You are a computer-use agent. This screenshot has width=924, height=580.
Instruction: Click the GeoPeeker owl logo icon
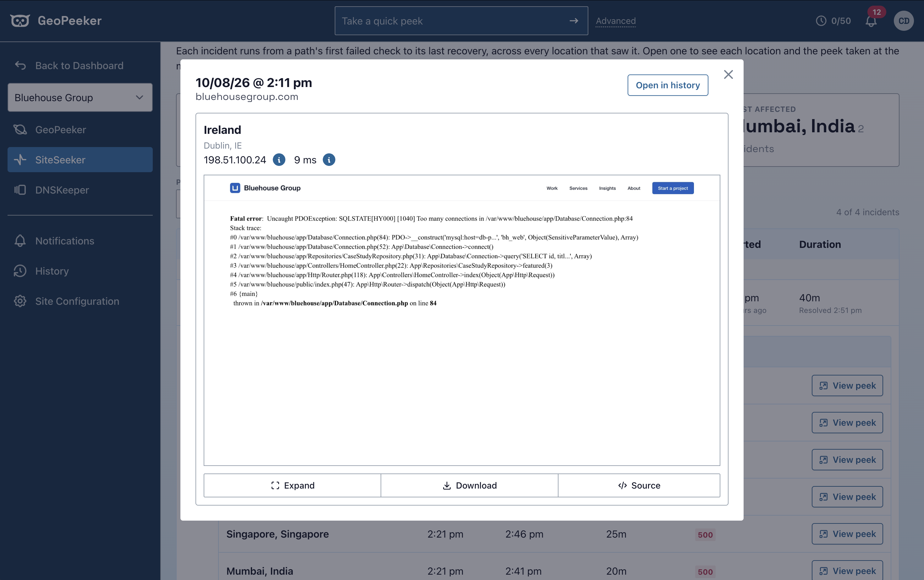[19, 21]
